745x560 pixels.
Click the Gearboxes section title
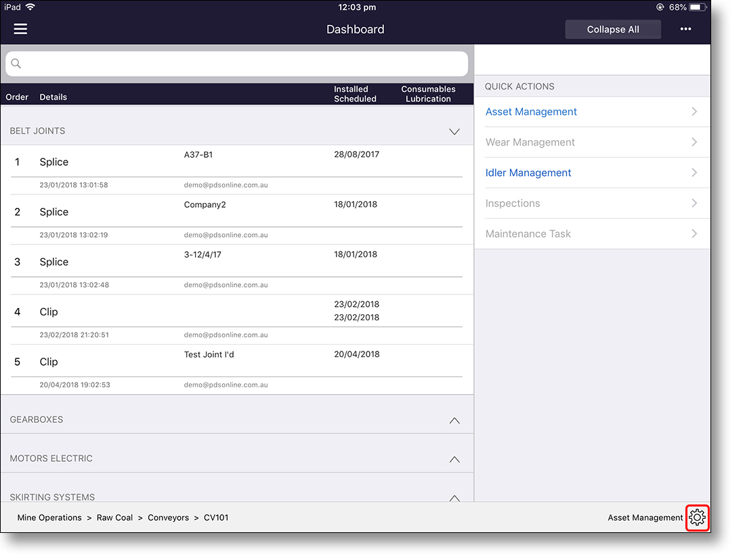pos(36,420)
